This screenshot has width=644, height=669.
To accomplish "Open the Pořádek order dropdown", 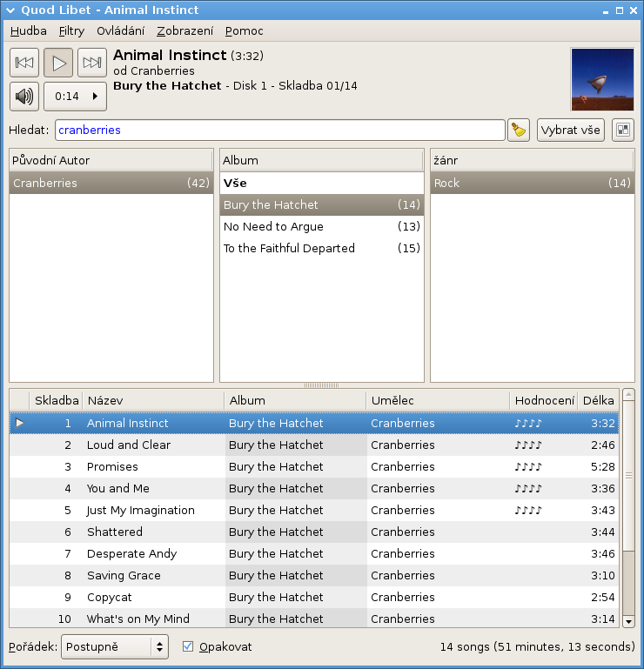I will [x=115, y=646].
